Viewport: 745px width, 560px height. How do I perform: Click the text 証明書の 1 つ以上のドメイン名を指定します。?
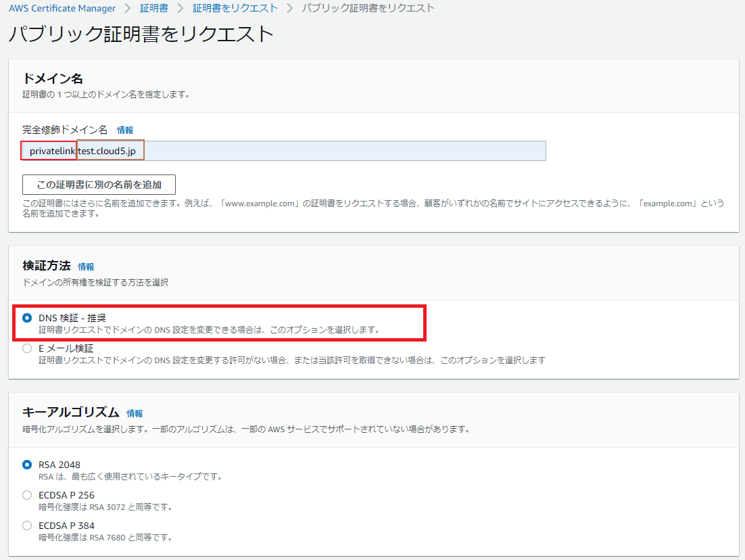coord(106,95)
